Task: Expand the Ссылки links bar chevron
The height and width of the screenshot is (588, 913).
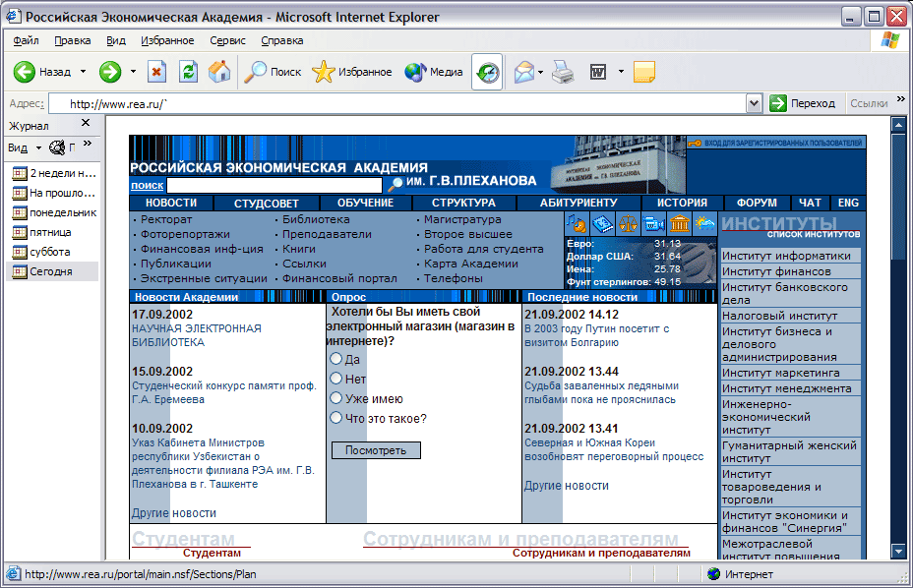Action: point(901,99)
